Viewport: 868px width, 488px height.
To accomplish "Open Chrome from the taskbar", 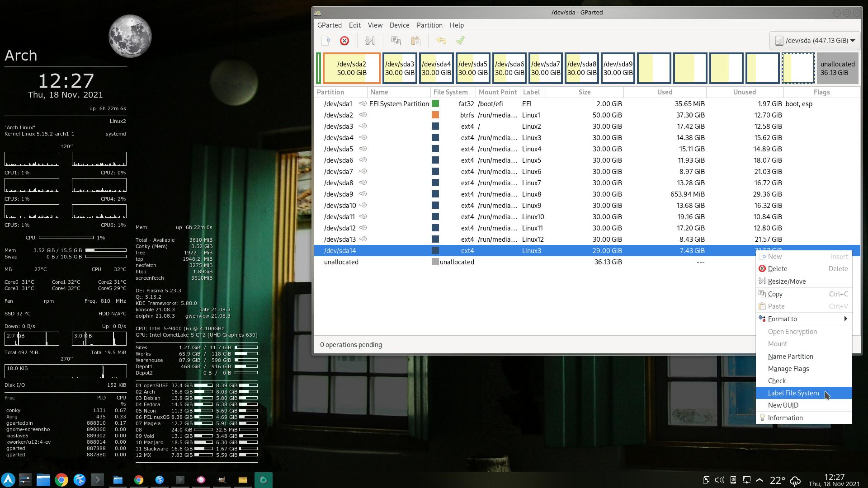I will [61, 480].
